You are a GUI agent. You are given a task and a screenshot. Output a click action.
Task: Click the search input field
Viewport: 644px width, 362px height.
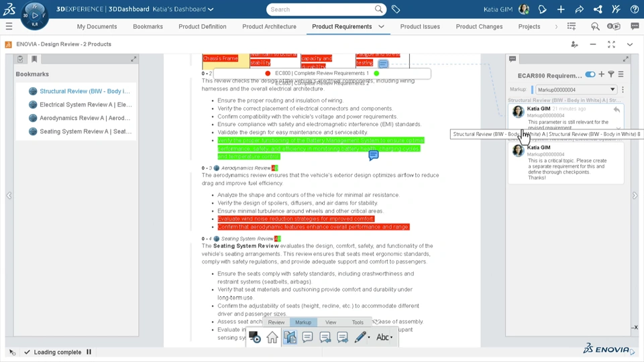pos(321,9)
